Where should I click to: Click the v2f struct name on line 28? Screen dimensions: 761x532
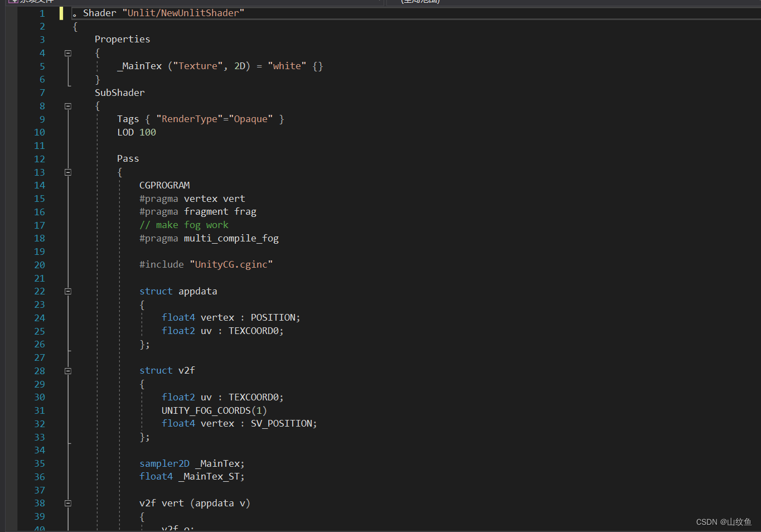click(187, 370)
